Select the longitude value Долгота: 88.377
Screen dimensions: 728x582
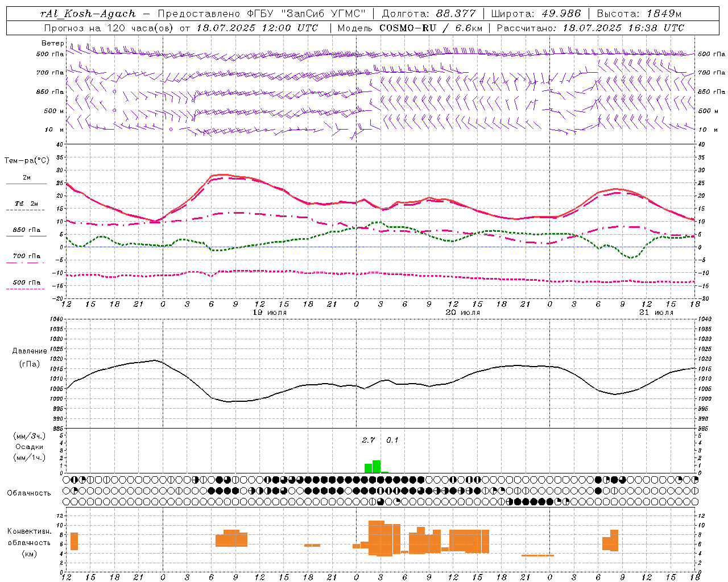[429, 14]
